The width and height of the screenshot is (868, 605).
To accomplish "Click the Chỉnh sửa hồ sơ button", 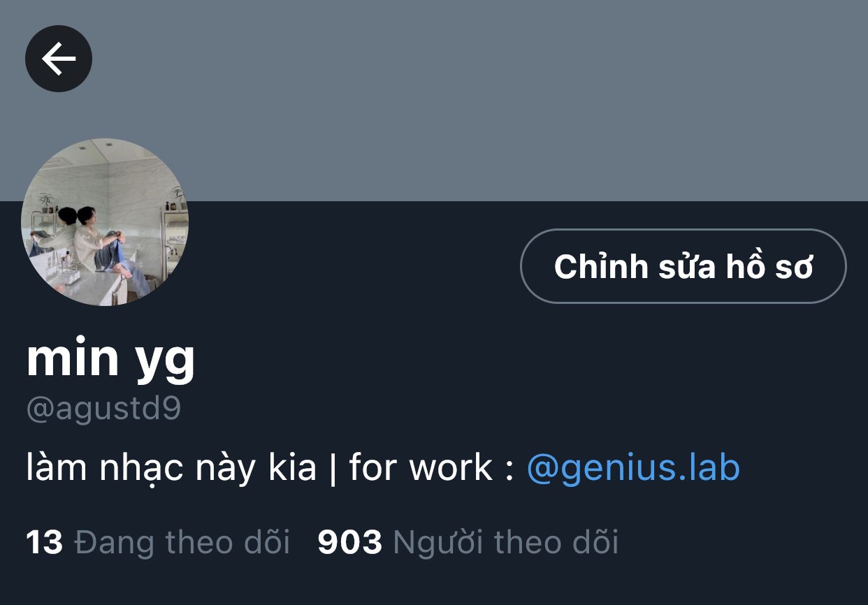I will (x=683, y=266).
